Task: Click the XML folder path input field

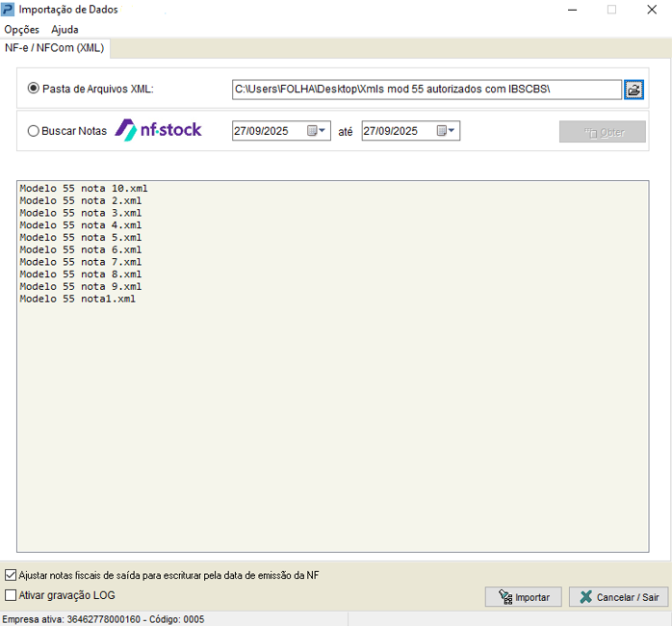Action: pyautogui.click(x=426, y=90)
